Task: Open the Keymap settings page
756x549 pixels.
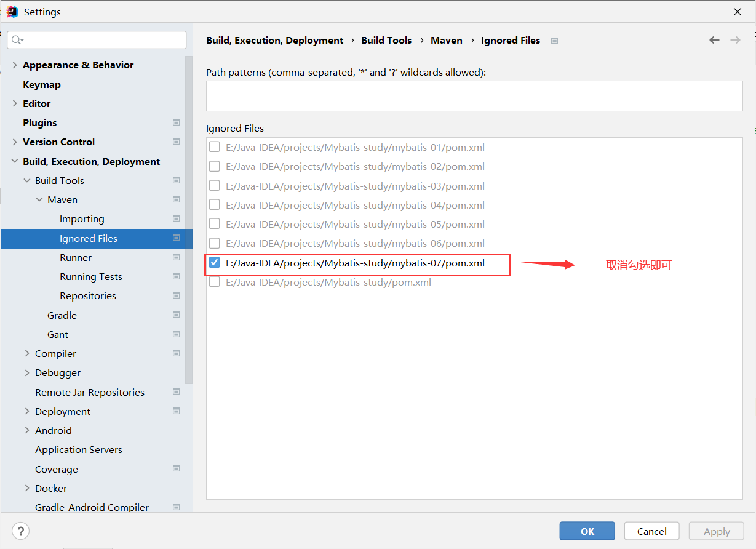Action: [42, 84]
